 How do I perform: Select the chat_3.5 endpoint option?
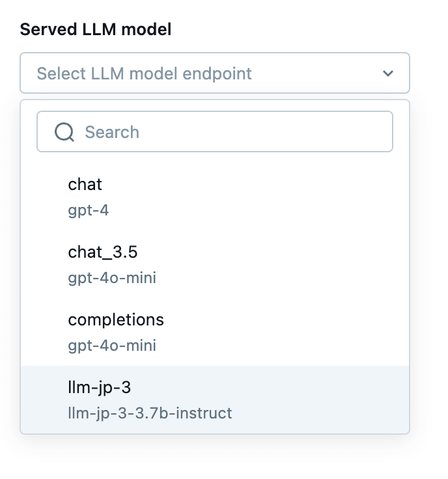[x=215, y=264]
